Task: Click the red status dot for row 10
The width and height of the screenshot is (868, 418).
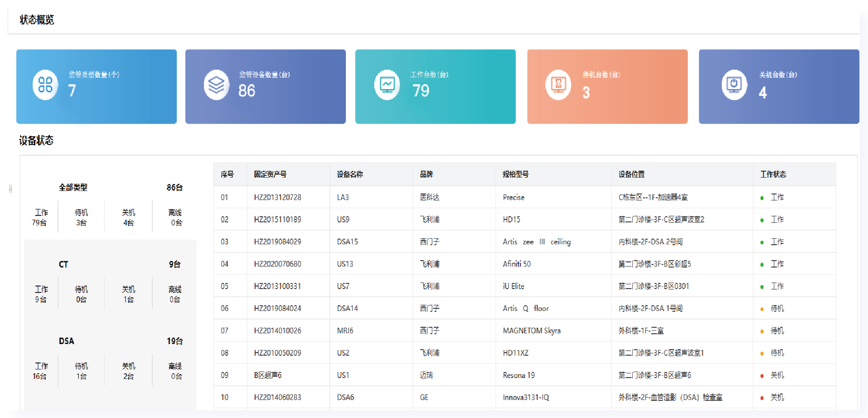Action: click(762, 398)
